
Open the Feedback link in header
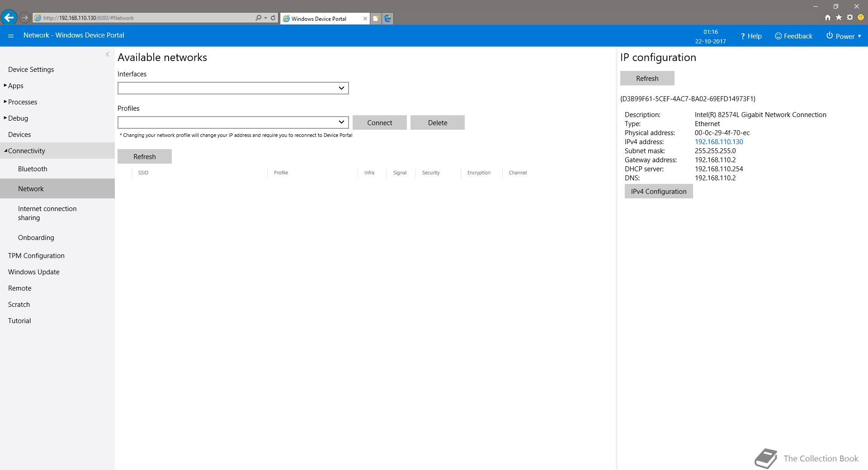[x=793, y=36]
